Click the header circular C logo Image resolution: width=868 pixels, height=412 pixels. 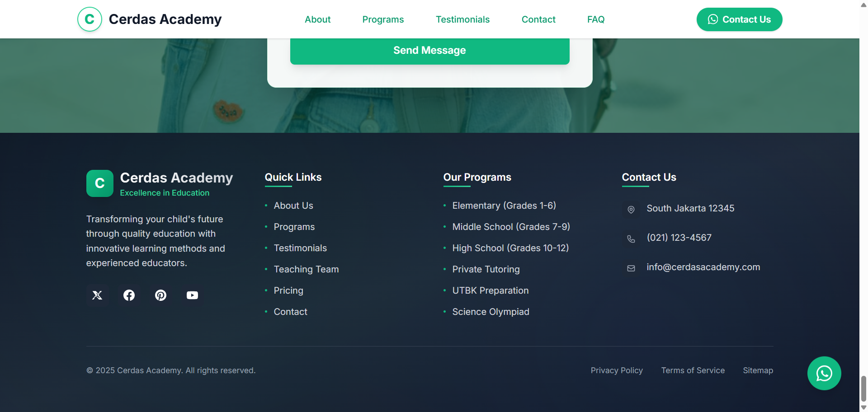(90, 19)
